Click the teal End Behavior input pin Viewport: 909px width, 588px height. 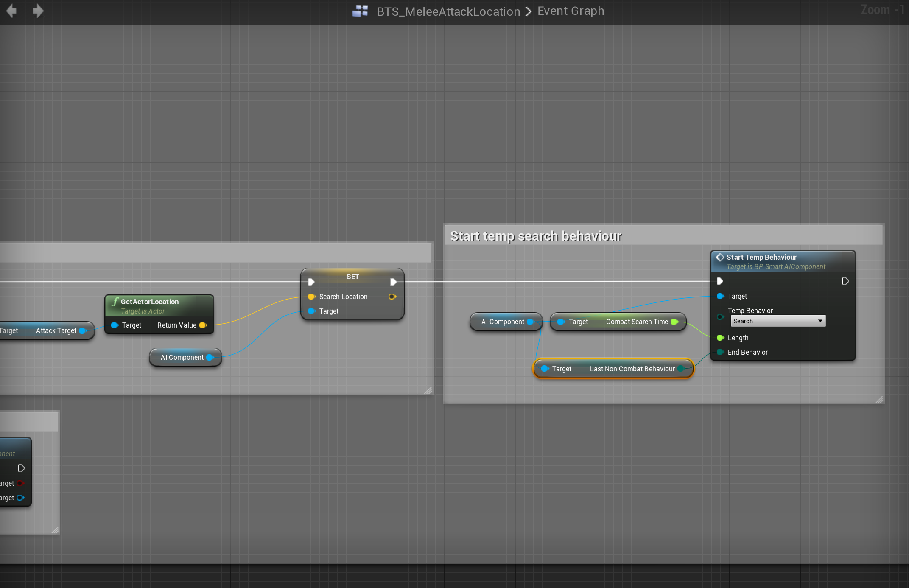coord(720,353)
